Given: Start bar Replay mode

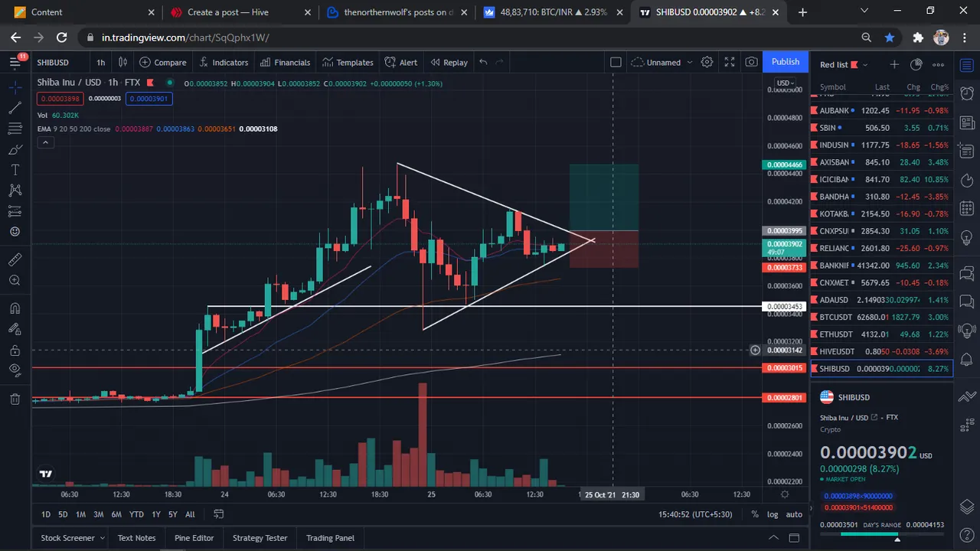Looking at the screenshot, I should [449, 62].
